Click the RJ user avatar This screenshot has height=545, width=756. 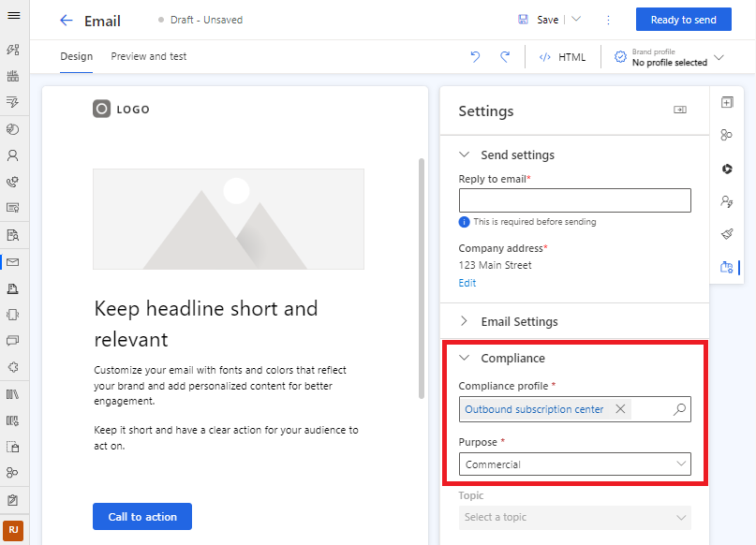[x=13, y=531]
